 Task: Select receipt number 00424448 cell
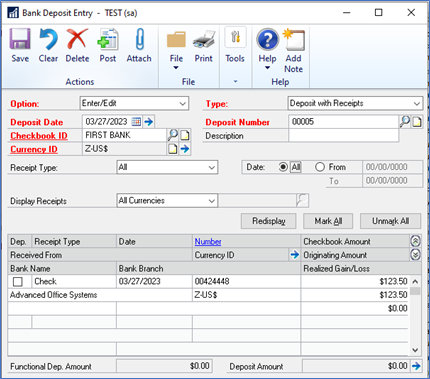[x=246, y=281]
